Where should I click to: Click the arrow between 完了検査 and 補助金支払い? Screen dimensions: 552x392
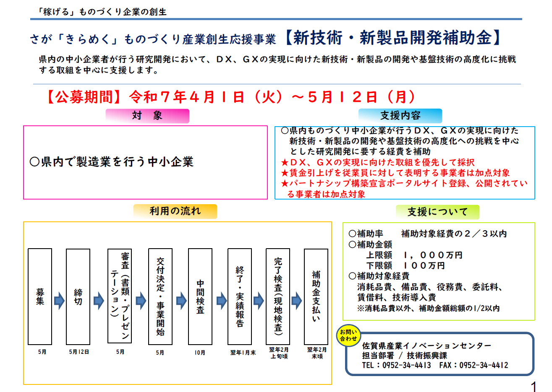coord(297,300)
